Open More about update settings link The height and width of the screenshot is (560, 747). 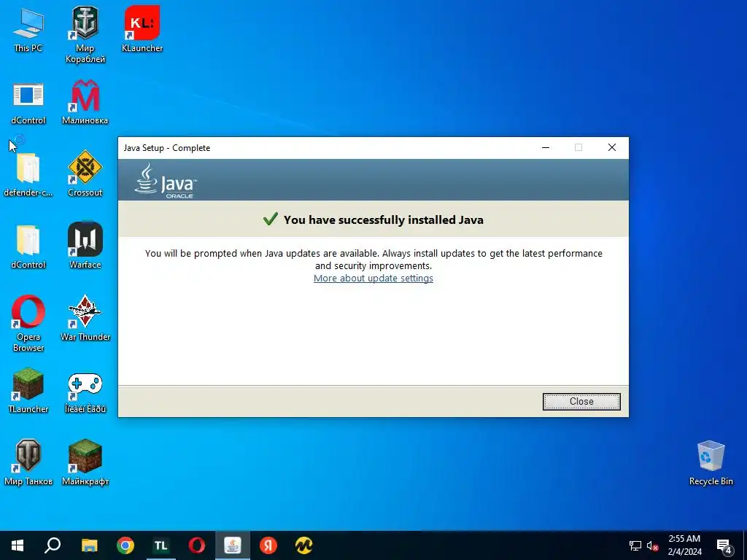[373, 278]
